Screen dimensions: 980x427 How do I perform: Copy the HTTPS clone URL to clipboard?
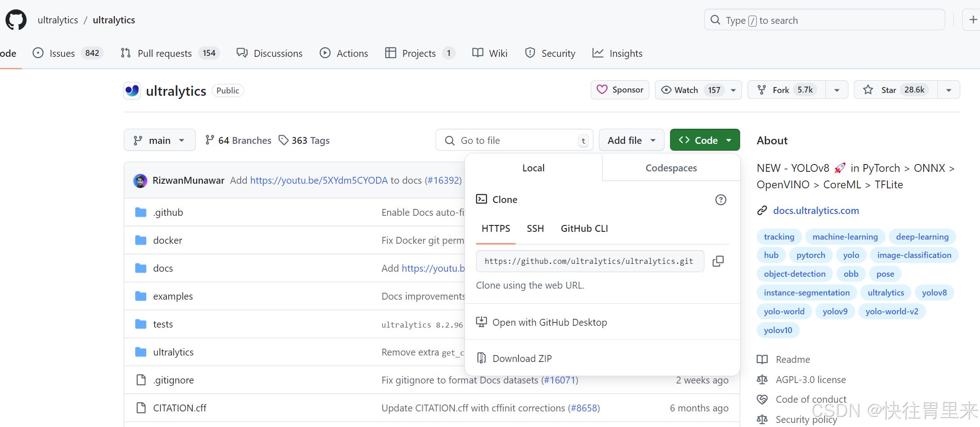pyautogui.click(x=718, y=261)
